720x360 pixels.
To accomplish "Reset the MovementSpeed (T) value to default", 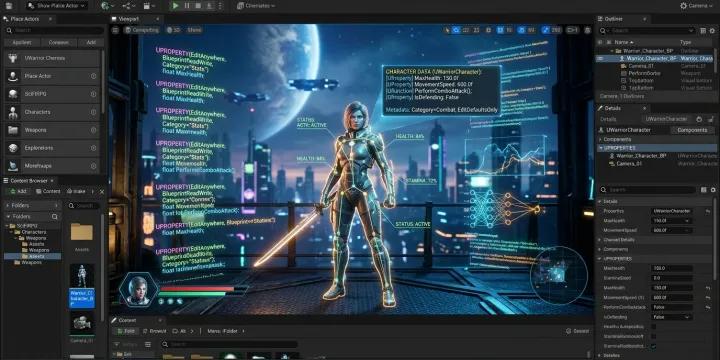I will [708, 298].
